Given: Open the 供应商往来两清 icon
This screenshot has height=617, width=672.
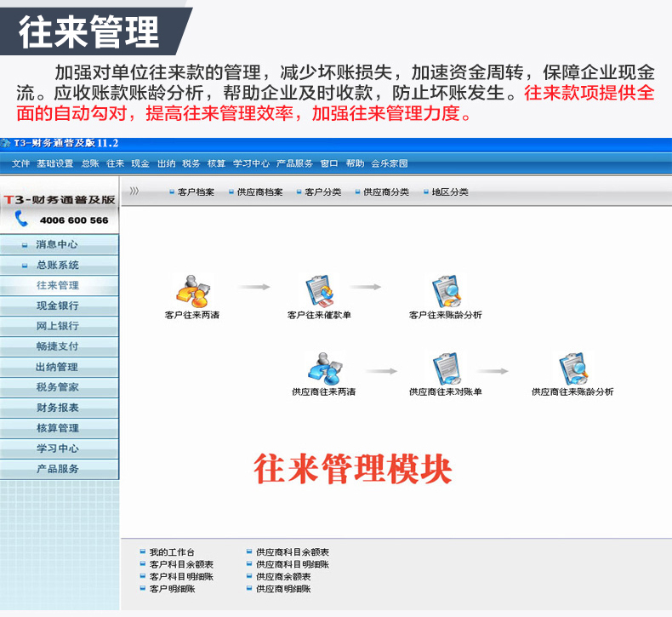Looking at the screenshot, I should click(x=324, y=368).
